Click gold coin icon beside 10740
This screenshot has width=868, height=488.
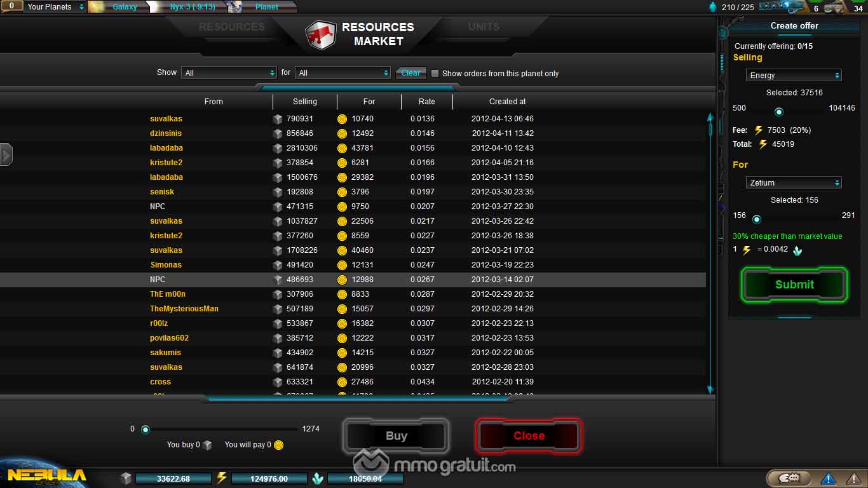click(342, 119)
